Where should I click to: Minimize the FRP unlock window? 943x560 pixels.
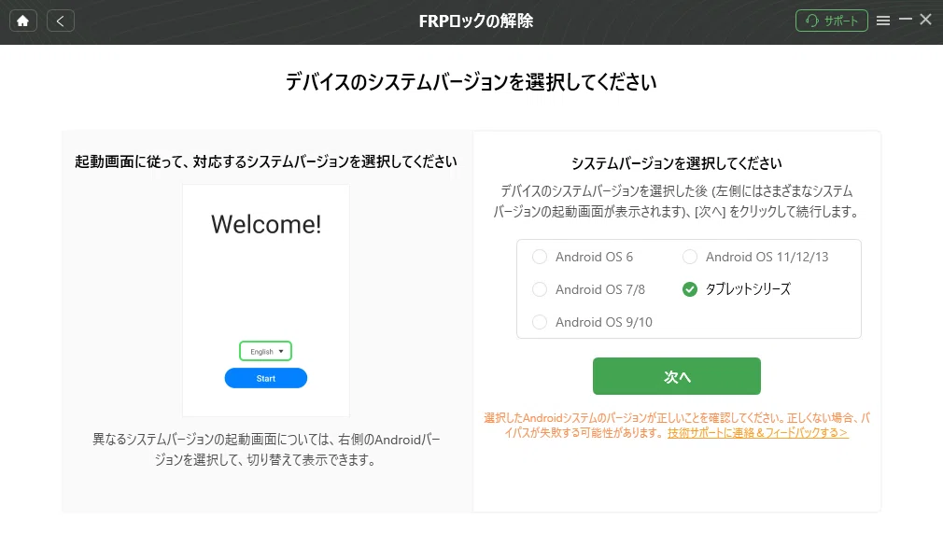point(905,20)
